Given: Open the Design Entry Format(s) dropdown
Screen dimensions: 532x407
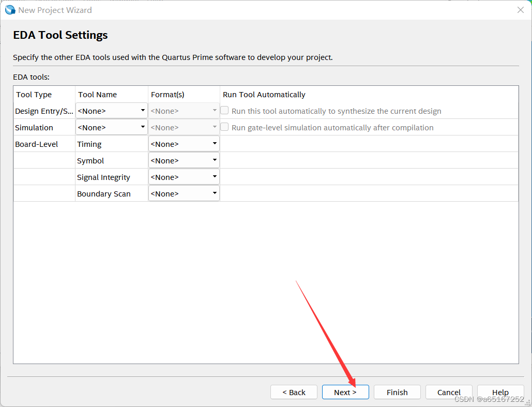Looking at the screenshot, I should click(184, 111).
